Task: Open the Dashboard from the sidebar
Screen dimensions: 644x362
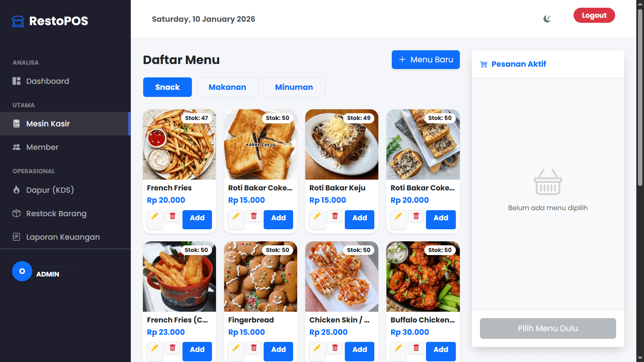Action: point(48,81)
